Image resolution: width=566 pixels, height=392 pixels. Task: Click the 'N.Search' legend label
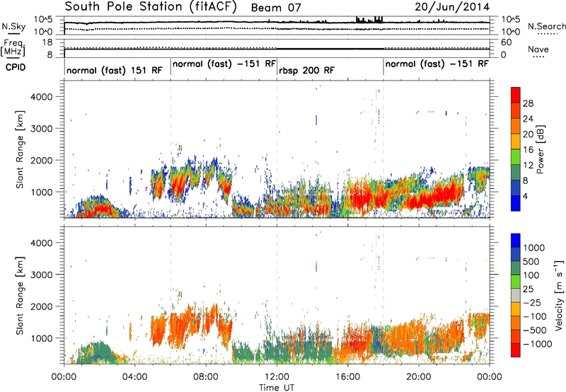546,26
